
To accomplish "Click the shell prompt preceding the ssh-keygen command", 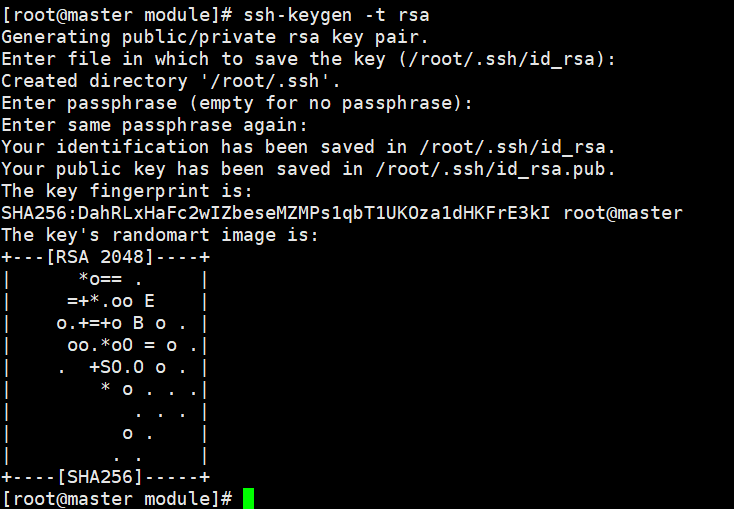I will pos(116,14).
